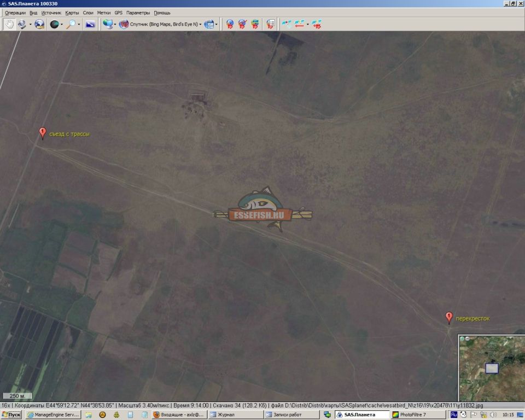Viewport: 525px width, 420px height.
Task: Open the Параметры menu
Action: 138,13
